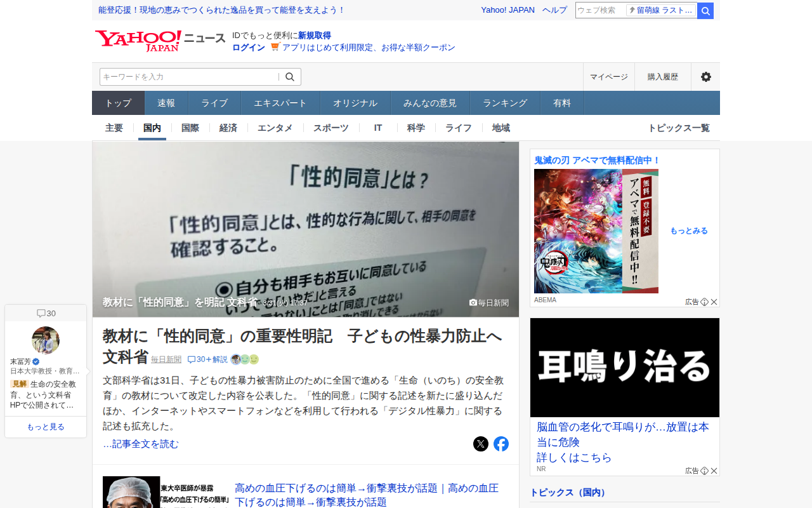Open トピックス一覧 link
The image size is (812, 508).
[x=679, y=128]
